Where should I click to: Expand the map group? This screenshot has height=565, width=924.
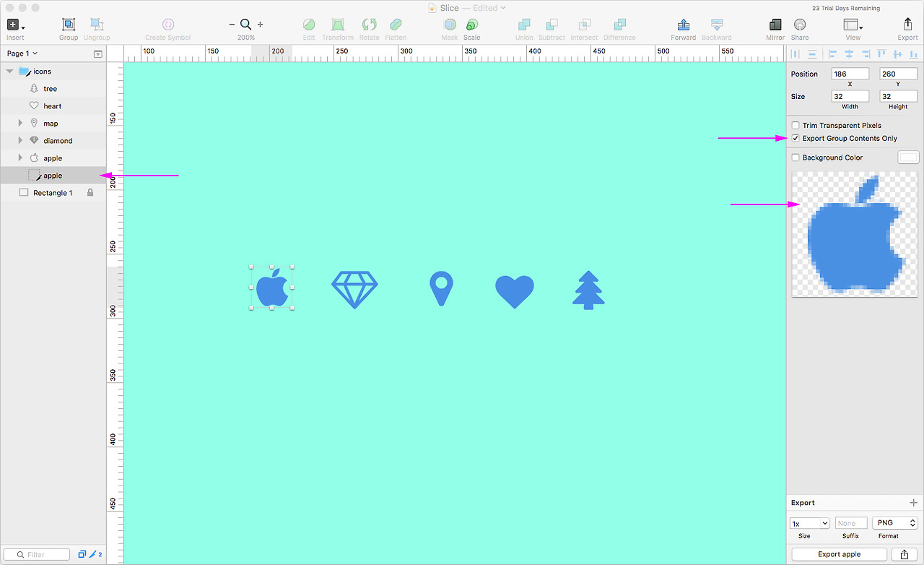20,124
